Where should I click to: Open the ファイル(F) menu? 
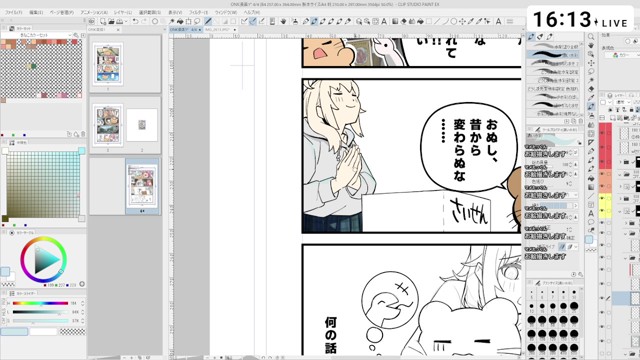pos(13,13)
